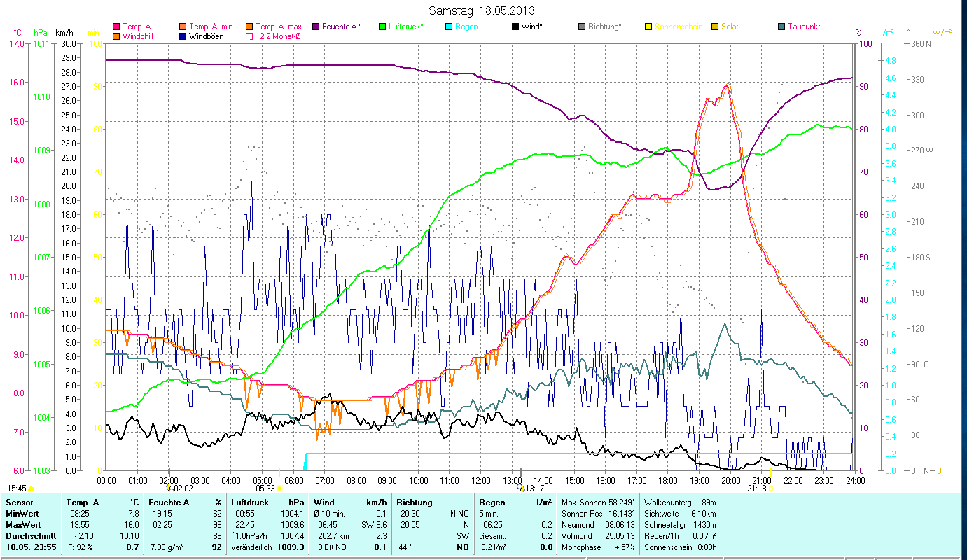This screenshot has height=560, width=967.
Task: Click the Wind* black legend swatch
Action: click(516, 27)
